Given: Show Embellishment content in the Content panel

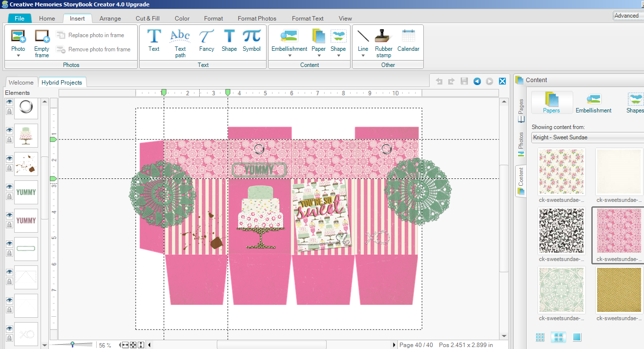Looking at the screenshot, I should [593, 103].
